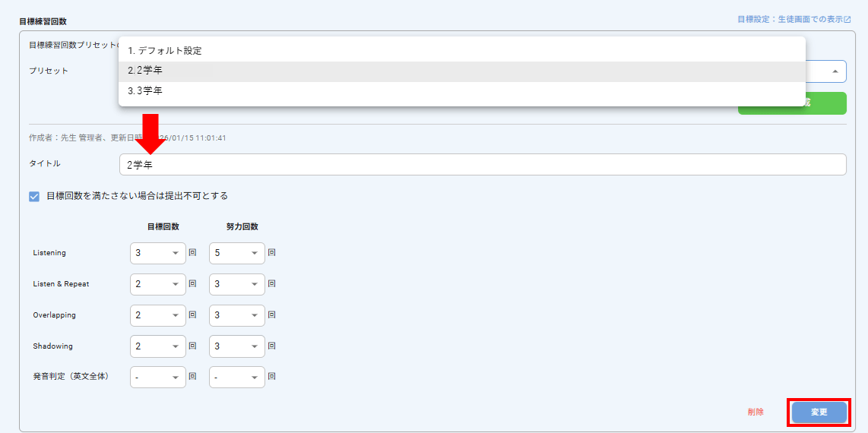Screen dimensions: 868x433
Task: Open Overlapping 目標回数 dropdown
Action: (x=158, y=315)
